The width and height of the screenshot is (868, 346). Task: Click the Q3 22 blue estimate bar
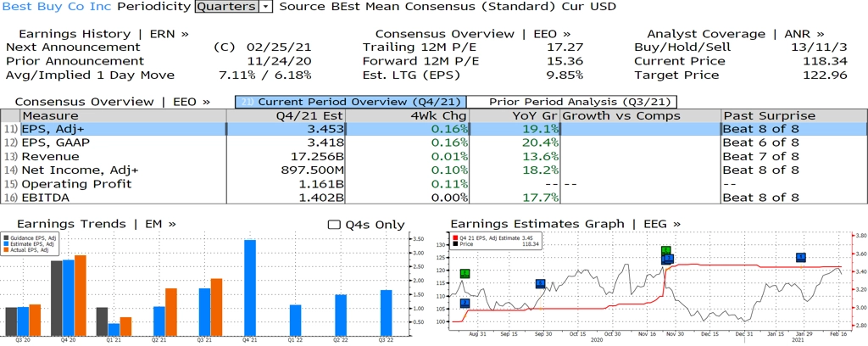click(x=387, y=313)
